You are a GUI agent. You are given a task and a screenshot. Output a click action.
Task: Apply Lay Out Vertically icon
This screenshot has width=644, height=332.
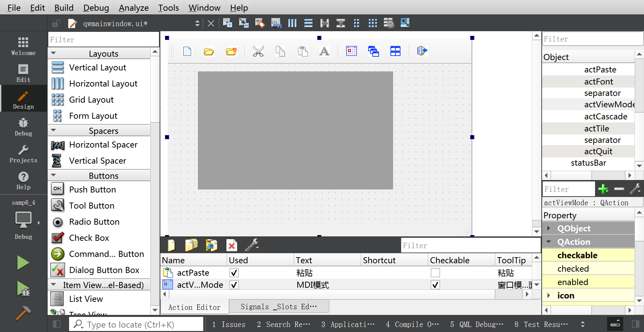(308, 23)
